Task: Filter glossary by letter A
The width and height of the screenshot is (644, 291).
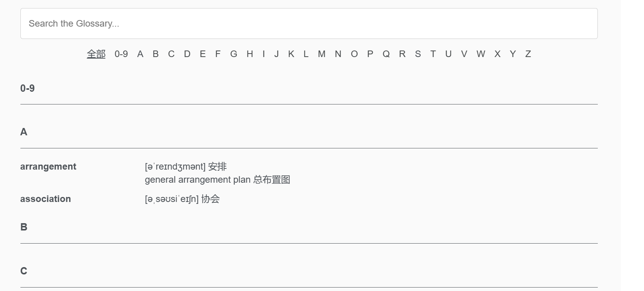Action: pyautogui.click(x=140, y=54)
